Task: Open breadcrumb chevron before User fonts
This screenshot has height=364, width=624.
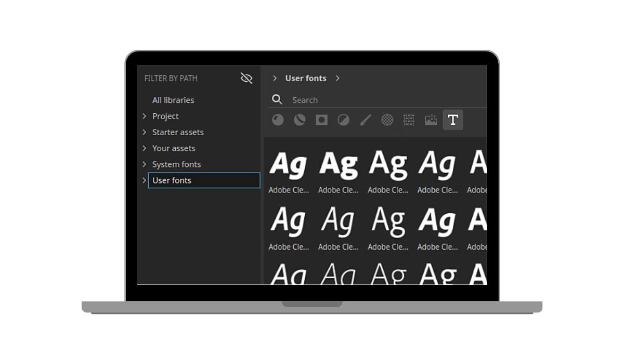Action: pyautogui.click(x=275, y=78)
